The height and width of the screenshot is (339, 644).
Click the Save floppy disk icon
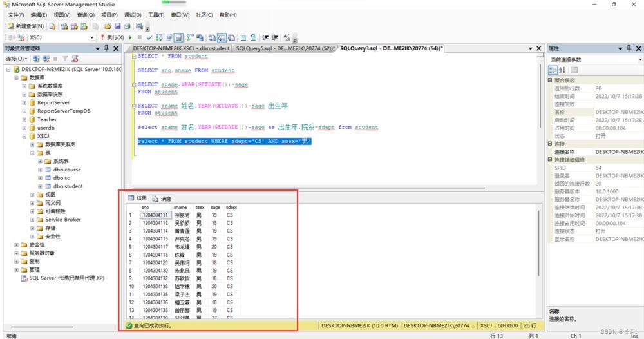click(x=118, y=26)
